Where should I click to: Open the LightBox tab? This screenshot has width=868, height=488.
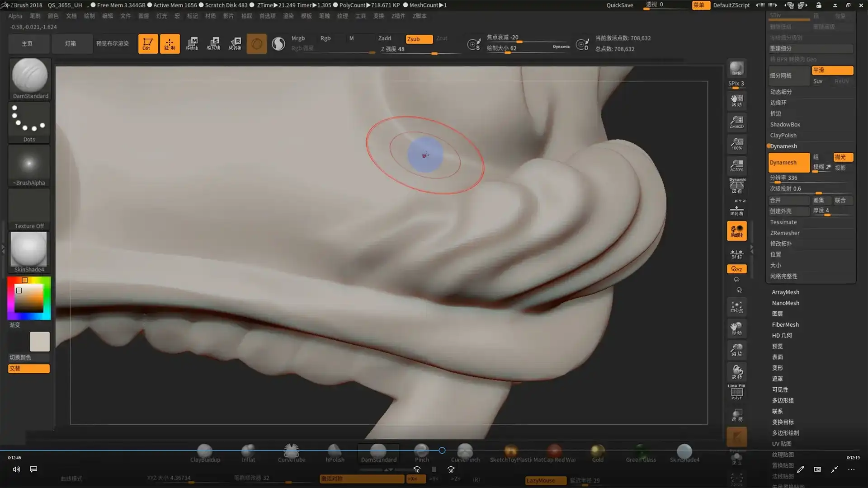[71, 44]
